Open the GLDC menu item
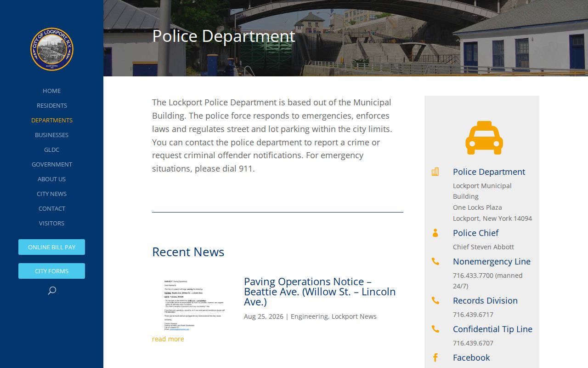Image resolution: width=588 pixels, height=368 pixels. 51,149
